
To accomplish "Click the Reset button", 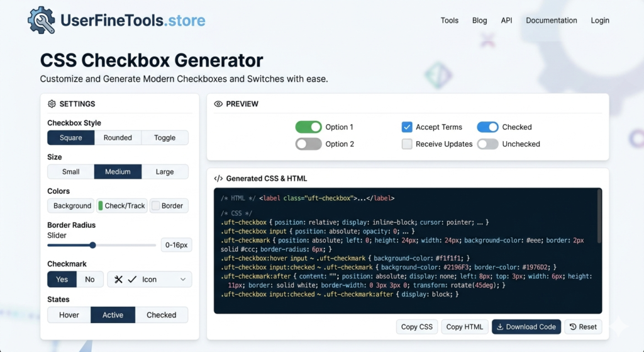I will tap(583, 327).
